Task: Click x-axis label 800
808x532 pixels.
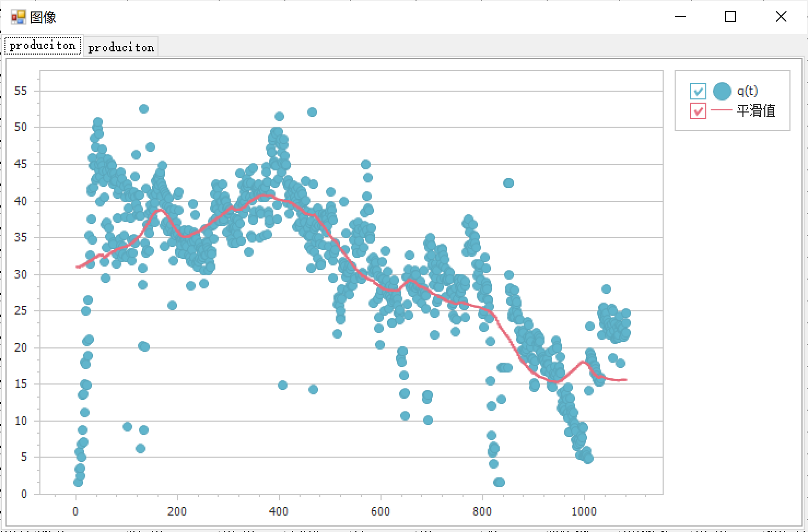Action: pyautogui.click(x=482, y=512)
